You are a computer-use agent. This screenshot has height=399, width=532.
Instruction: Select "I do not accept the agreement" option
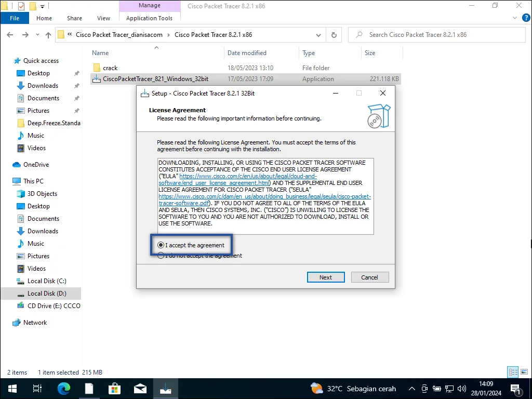(x=161, y=256)
